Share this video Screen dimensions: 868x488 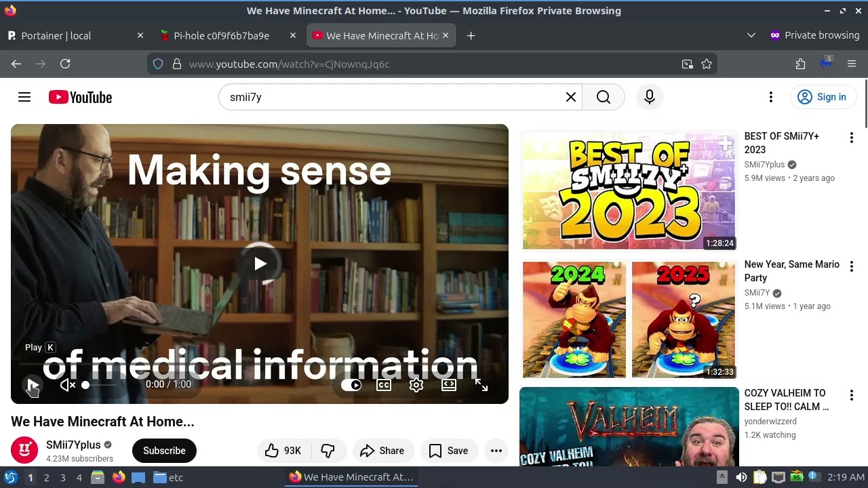click(382, 451)
